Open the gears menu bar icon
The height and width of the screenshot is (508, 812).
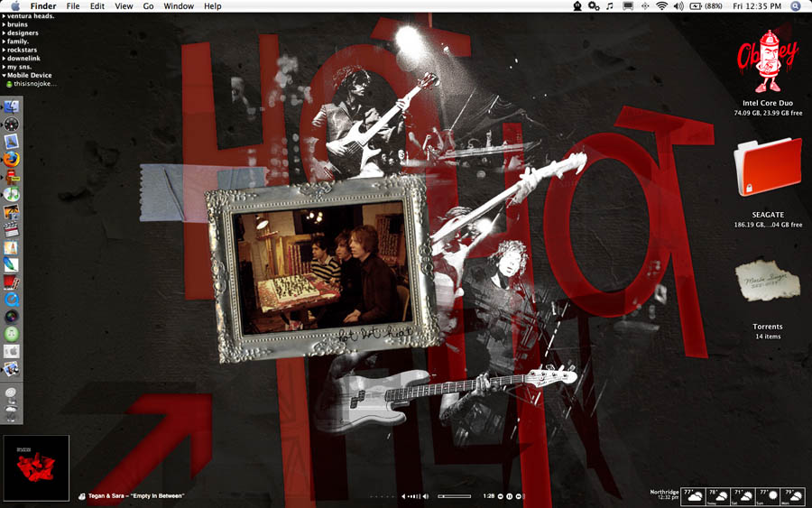tap(594, 6)
